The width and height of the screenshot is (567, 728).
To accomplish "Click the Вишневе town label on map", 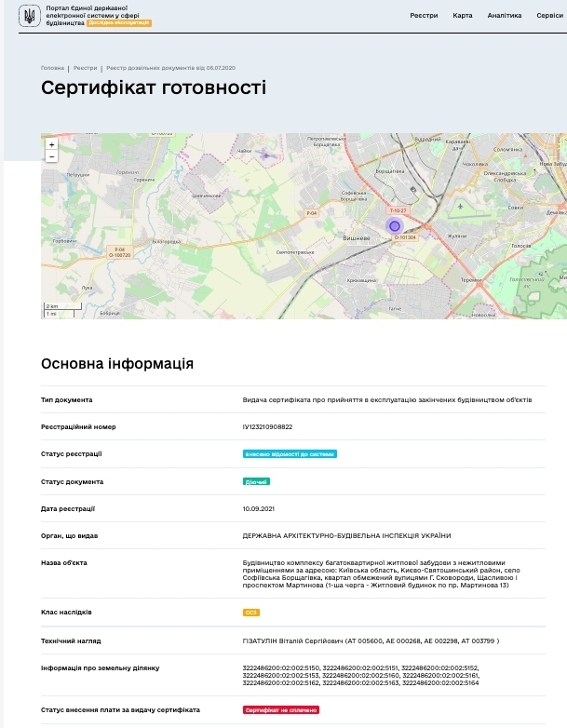I will click(357, 238).
